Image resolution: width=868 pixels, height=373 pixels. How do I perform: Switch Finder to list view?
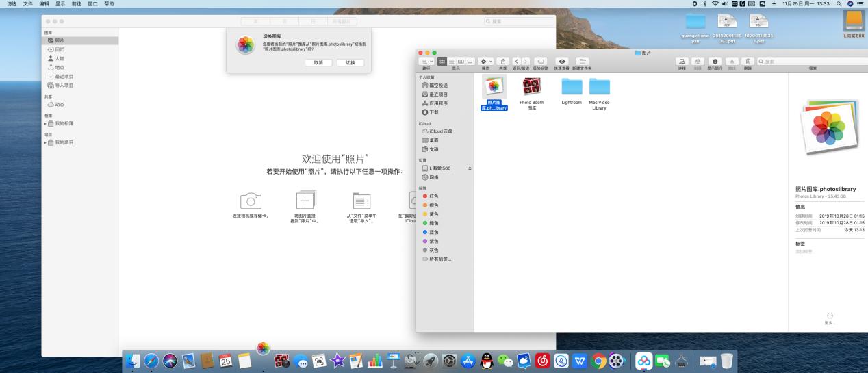coord(452,62)
